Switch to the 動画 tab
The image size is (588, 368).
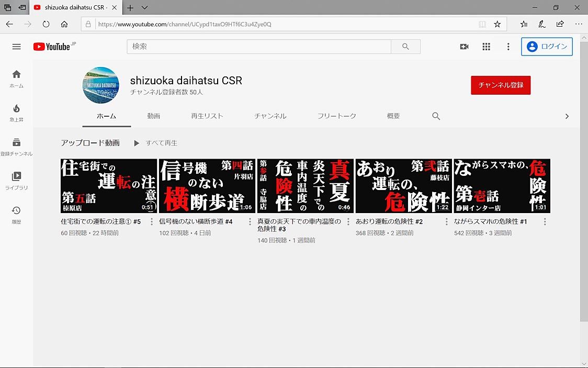[x=153, y=116]
